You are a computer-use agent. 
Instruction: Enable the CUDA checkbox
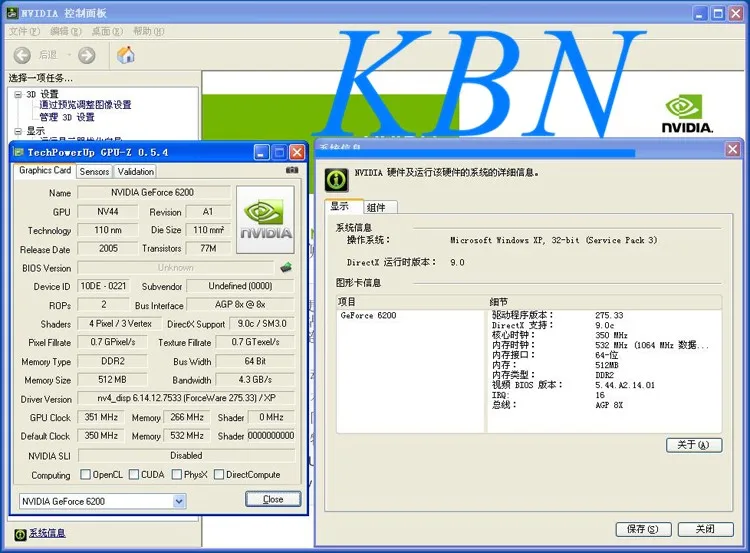134,474
